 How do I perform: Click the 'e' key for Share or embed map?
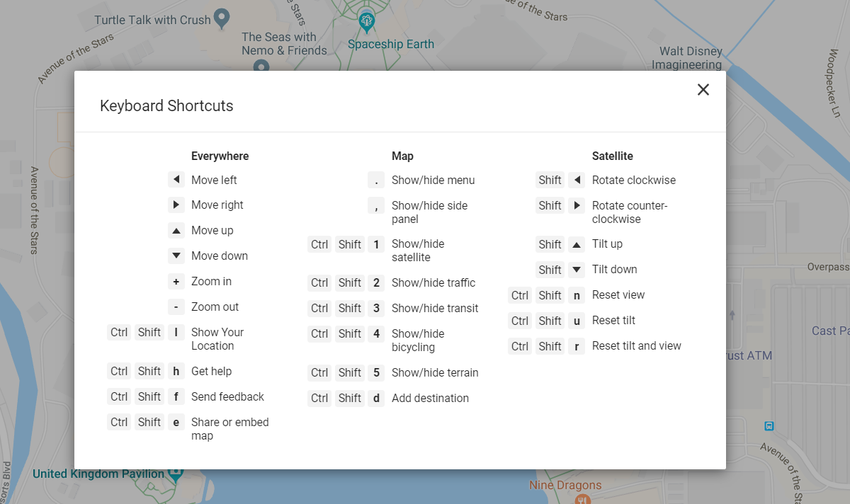[x=176, y=422]
